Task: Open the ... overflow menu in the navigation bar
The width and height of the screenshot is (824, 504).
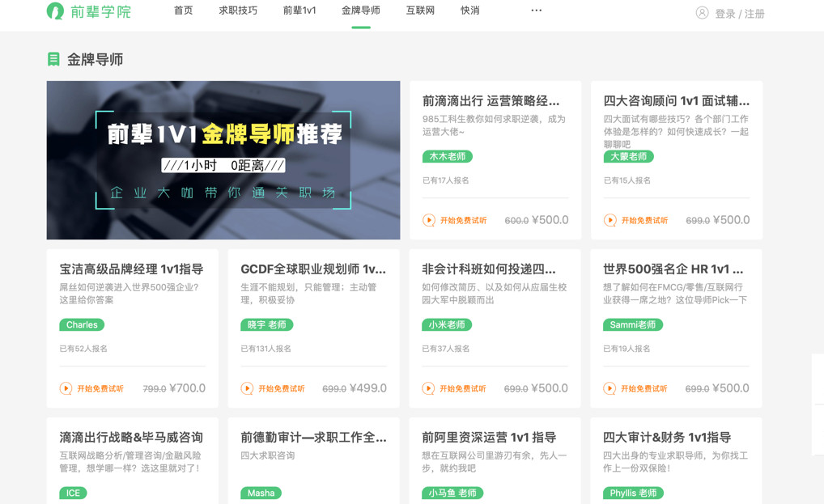Action: tap(536, 11)
